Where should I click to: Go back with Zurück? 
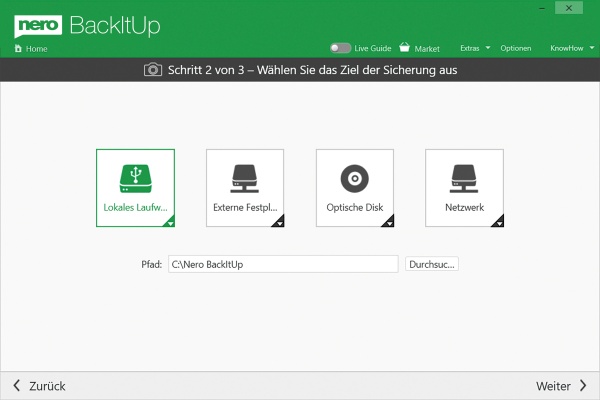[40, 386]
